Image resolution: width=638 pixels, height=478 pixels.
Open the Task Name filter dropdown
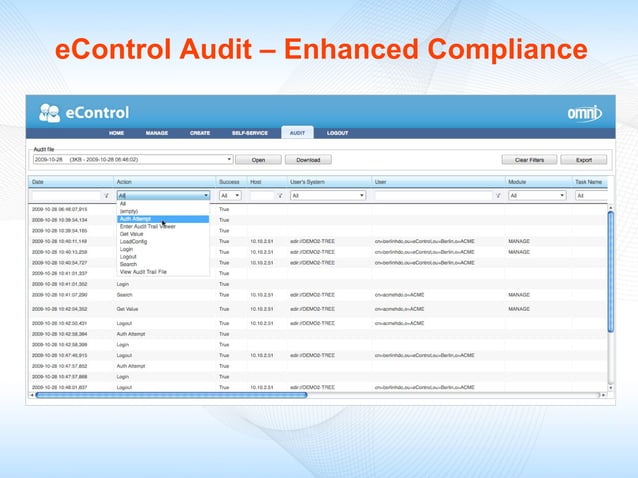591,196
